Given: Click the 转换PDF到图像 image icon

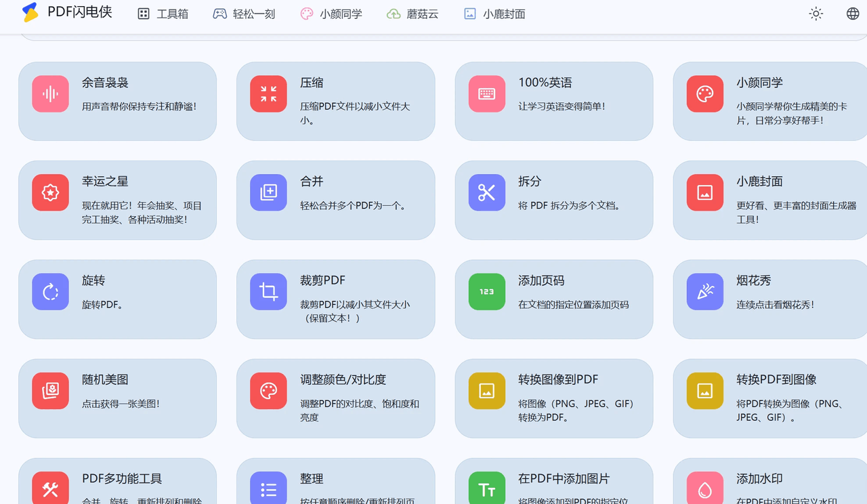Looking at the screenshot, I should click(705, 390).
